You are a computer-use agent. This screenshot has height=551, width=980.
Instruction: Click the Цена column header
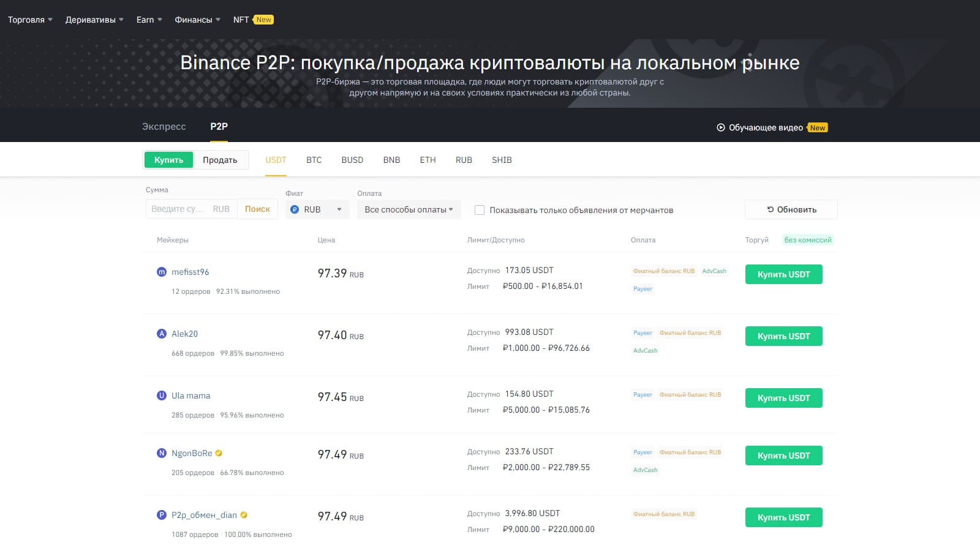click(326, 240)
